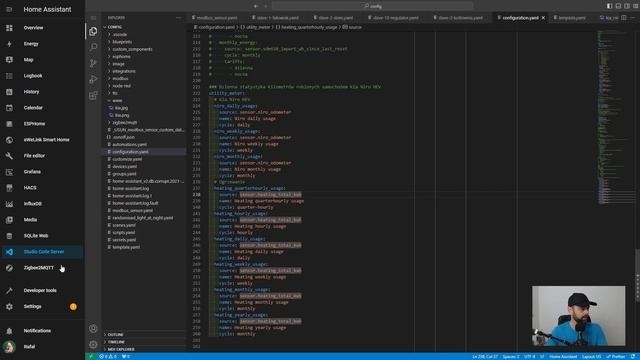Open the Manage gear in activity bar

tap(93, 344)
